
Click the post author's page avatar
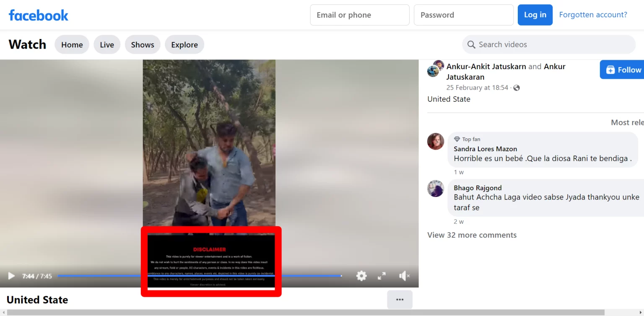pos(435,69)
